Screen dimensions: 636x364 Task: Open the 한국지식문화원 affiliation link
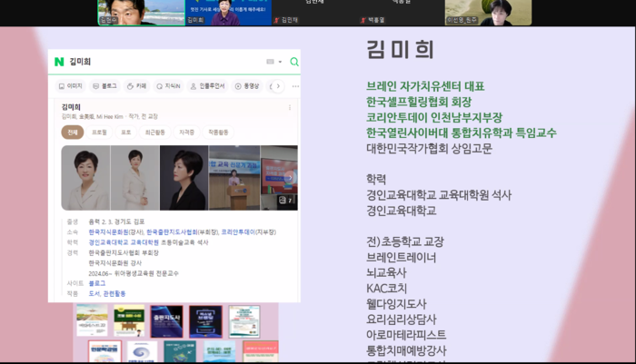106,231
